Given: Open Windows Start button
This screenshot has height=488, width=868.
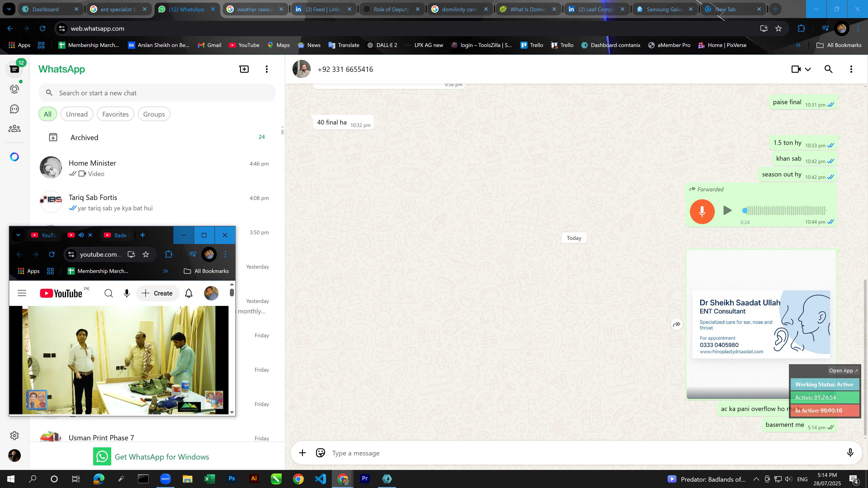Looking at the screenshot, I should pos(11,479).
